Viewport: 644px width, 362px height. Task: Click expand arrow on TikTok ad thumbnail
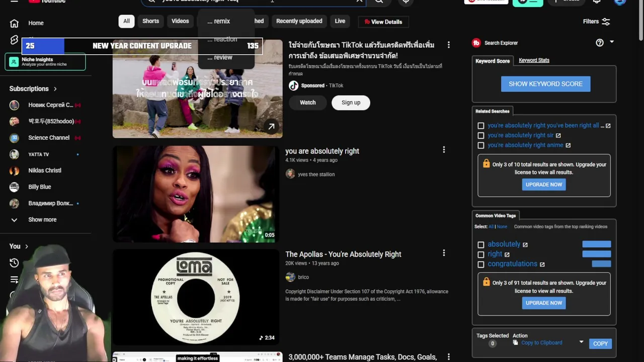[271, 127]
